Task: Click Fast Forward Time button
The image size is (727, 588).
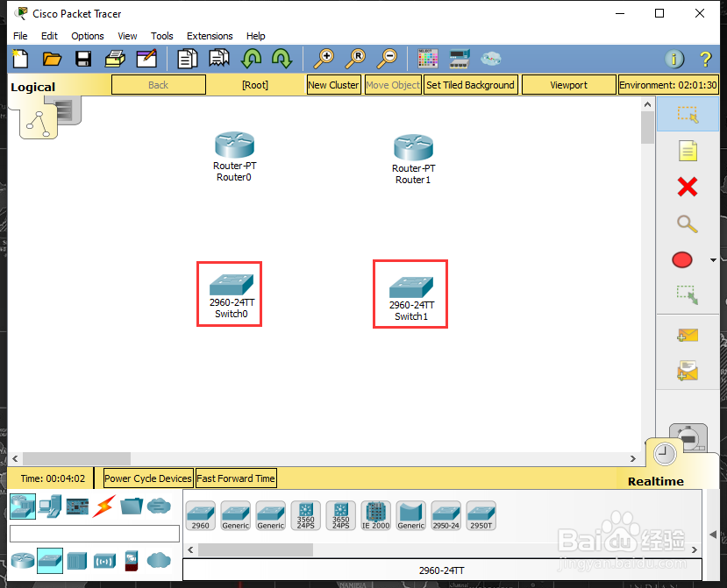Action: tap(236, 478)
